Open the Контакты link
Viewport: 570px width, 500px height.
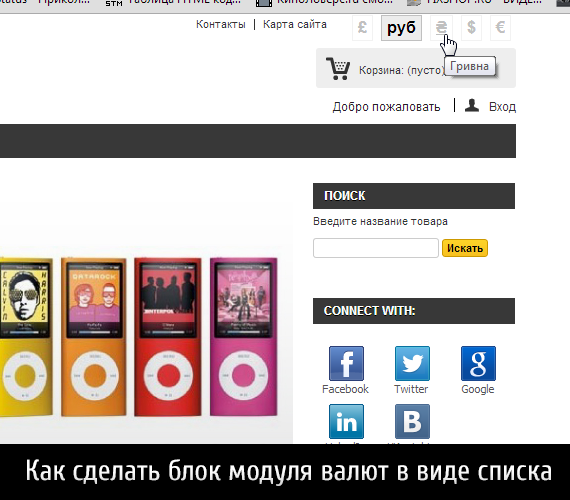click(221, 24)
